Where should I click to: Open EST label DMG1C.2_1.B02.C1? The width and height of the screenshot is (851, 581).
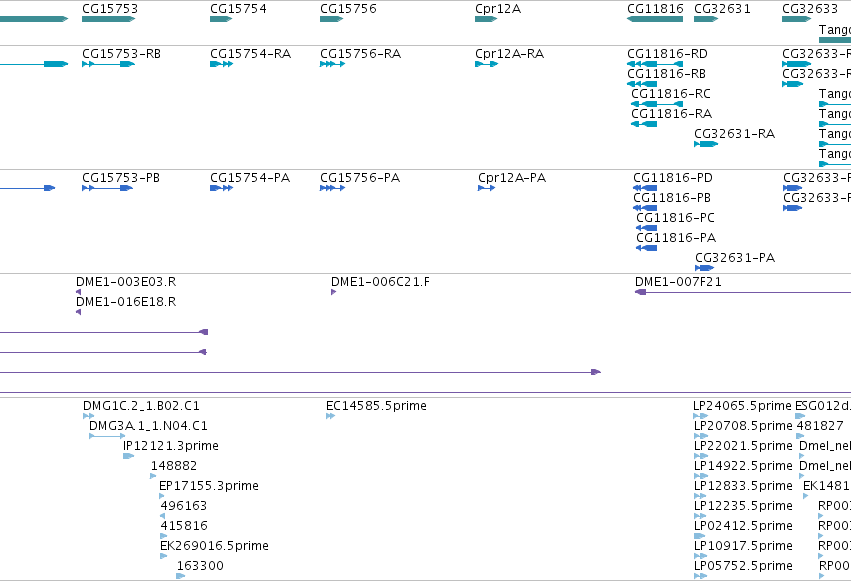pyautogui.click(x=141, y=406)
